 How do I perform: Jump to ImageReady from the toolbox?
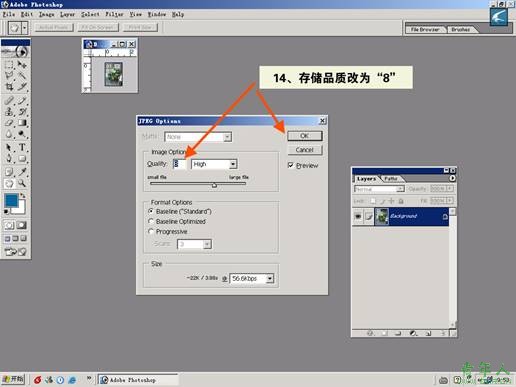(x=15, y=252)
